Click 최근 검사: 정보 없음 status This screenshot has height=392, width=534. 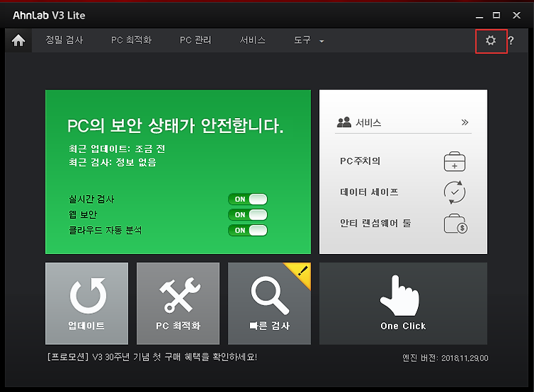tap(112, 162)
